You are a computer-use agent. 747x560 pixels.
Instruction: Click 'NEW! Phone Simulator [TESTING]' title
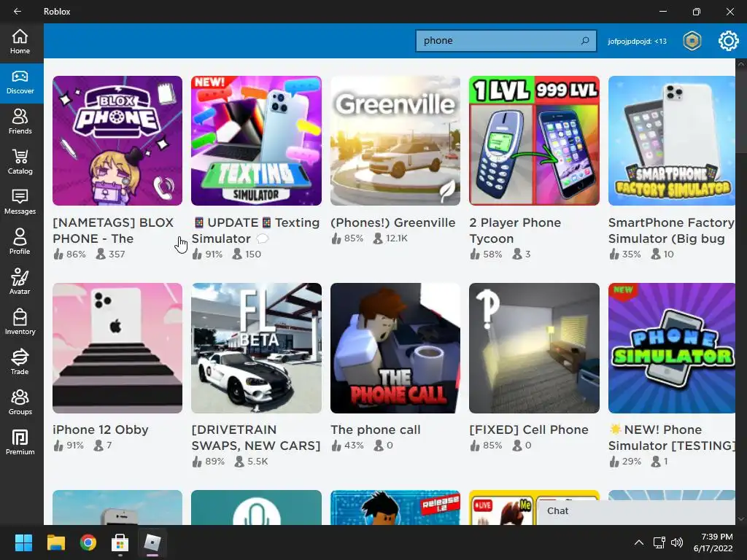point(672,437)
